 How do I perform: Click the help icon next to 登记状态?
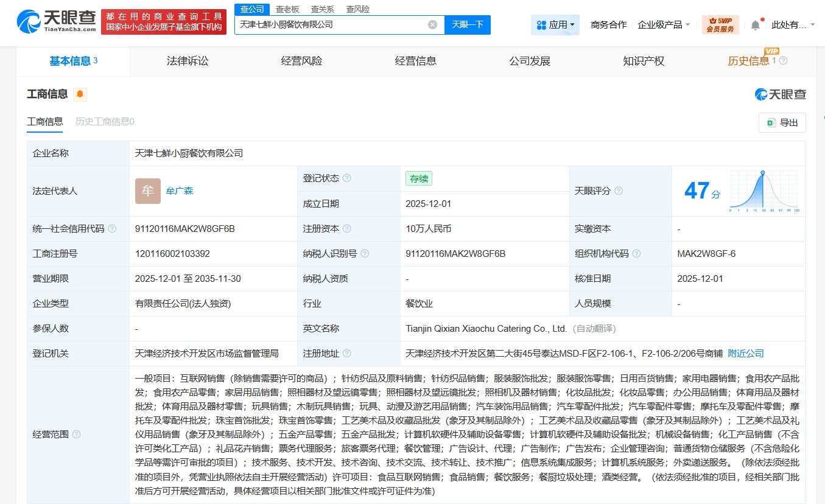click(x=346, y=178)
